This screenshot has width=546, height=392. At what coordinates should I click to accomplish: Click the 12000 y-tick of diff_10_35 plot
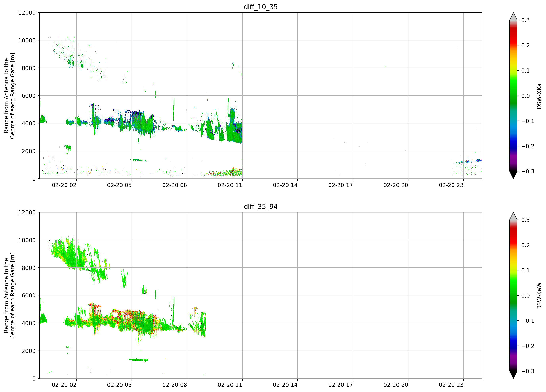[x=27, y=13]
